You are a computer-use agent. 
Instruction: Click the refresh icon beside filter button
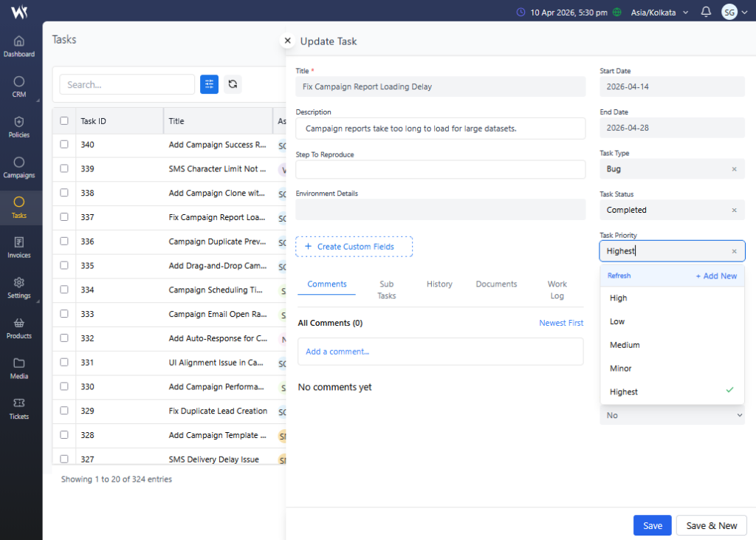pyautogui.click(x=233, y=84)
